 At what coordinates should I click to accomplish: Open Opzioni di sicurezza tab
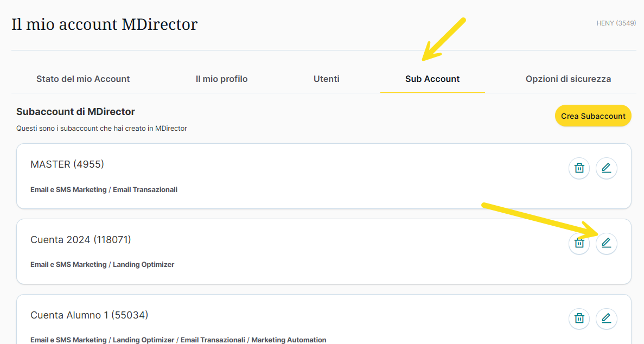[x=568, y=79]
